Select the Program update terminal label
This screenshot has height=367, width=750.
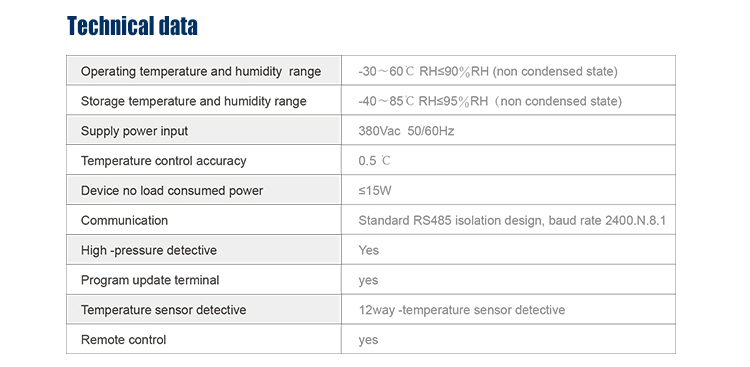[150, 280]
